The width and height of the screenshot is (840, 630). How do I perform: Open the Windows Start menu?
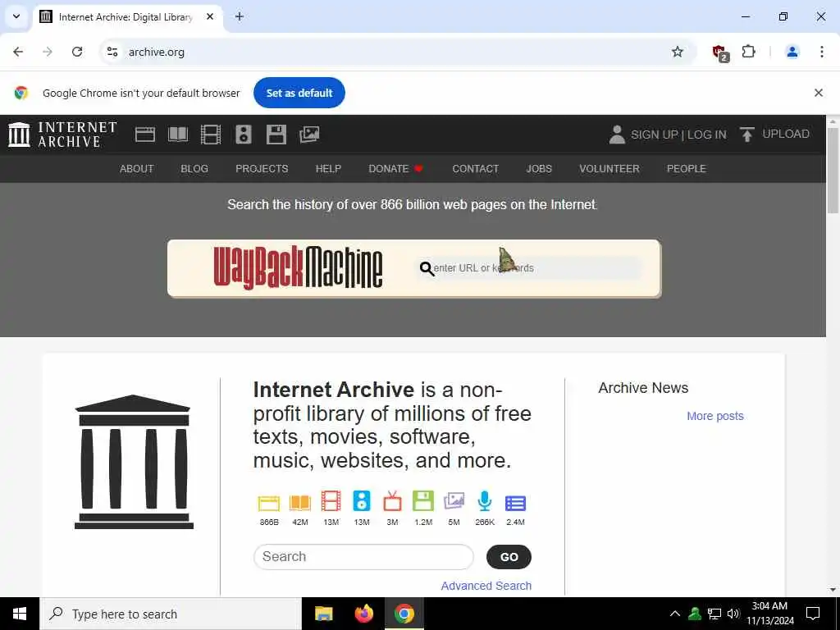click(x=20, y=614)
